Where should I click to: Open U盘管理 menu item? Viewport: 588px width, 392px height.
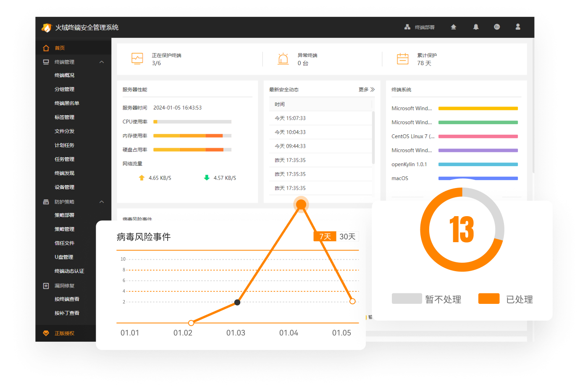[x=64, y=257]
